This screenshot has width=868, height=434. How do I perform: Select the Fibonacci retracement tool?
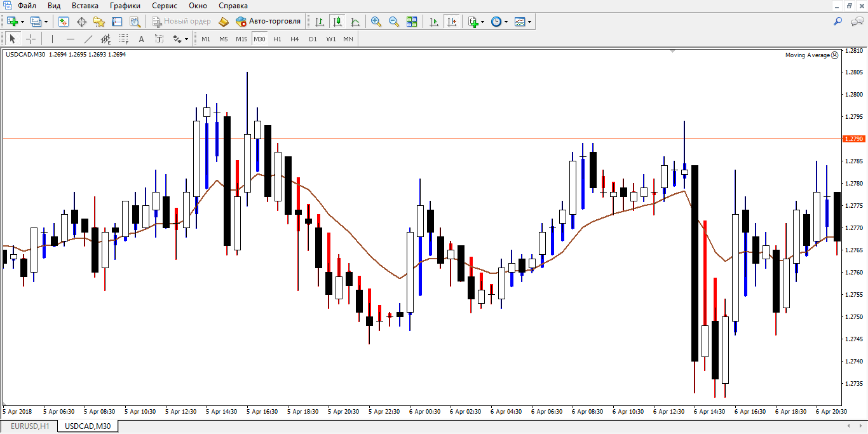[x=123, y=39]
